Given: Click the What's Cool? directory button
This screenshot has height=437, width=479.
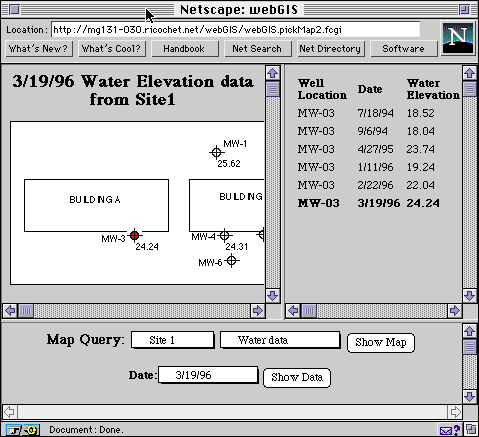Looking at the screenshot, I should (x=112, y=49).
